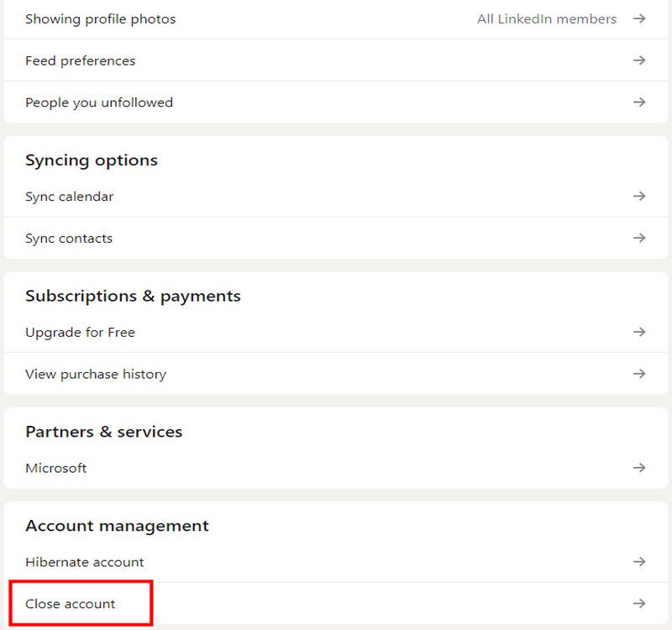The height and width of the screenshot is (630, 672).
Task: Select the Feed preferences label
Action: coord(80,60)
